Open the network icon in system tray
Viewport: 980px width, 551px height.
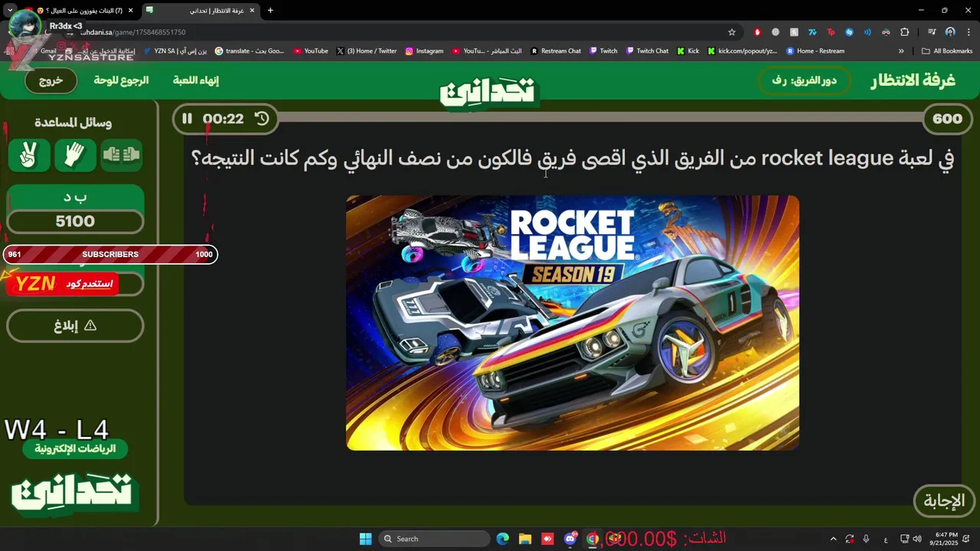904,539
